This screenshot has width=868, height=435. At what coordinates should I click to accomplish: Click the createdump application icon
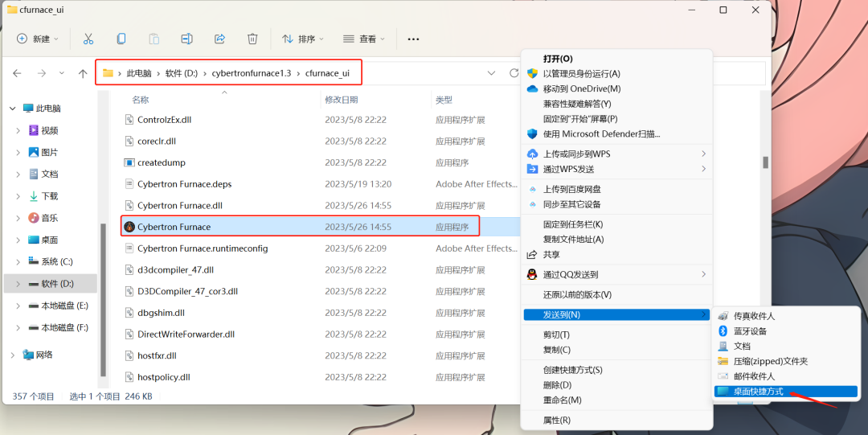pos(129,163)
